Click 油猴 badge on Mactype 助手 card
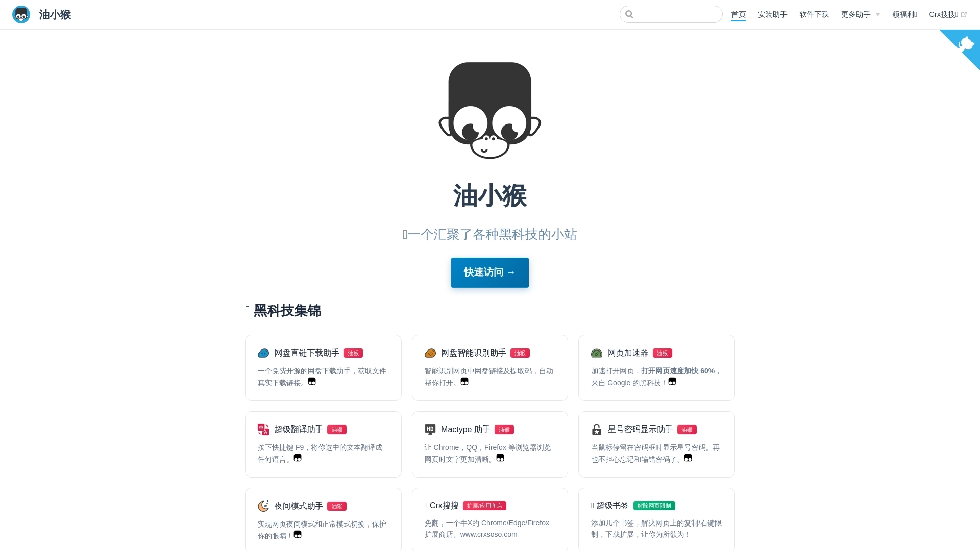 (504, 430)
